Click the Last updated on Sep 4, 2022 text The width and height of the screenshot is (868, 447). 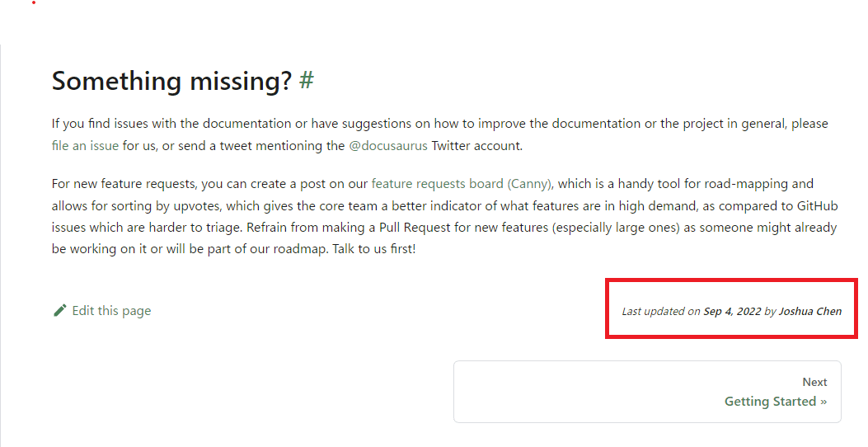(692, 311)
